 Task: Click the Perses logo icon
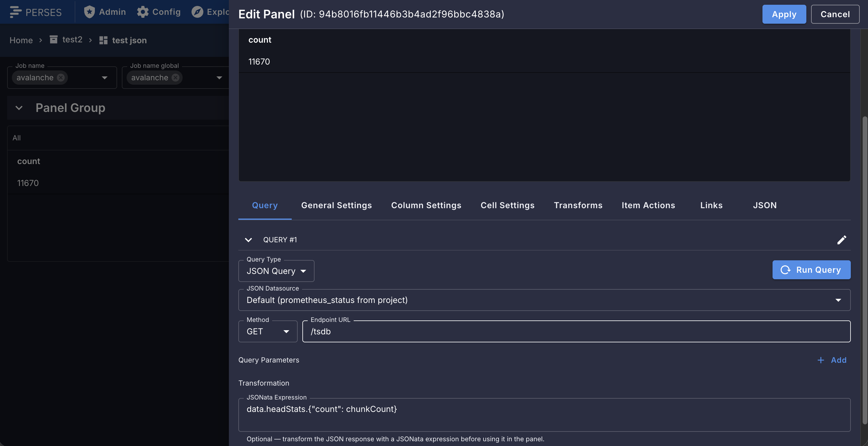coord(15,12)
